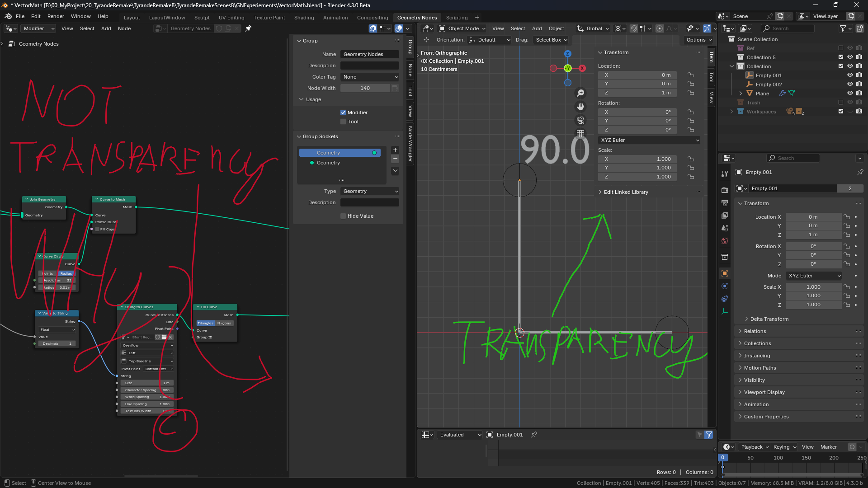Expand the Plane object in the outliner
The width and height of the screenshot is (868, 488).
(x=741, y=94)
